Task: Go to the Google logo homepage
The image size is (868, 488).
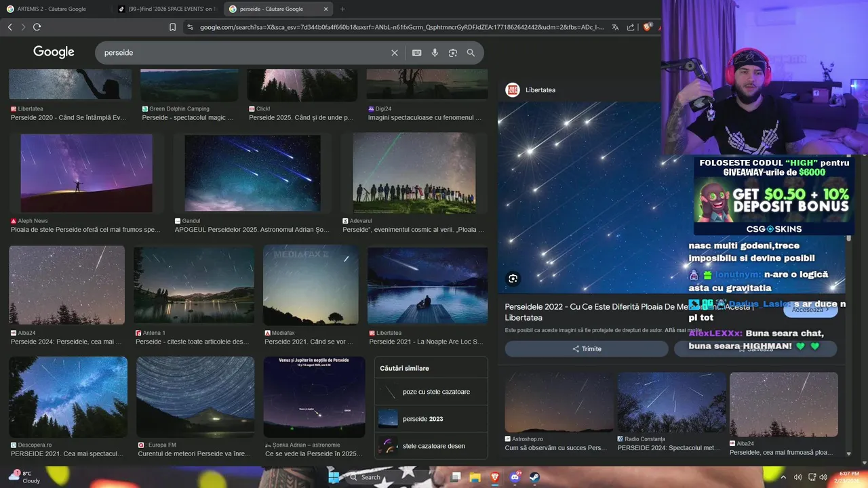Action: pos(54,52)
